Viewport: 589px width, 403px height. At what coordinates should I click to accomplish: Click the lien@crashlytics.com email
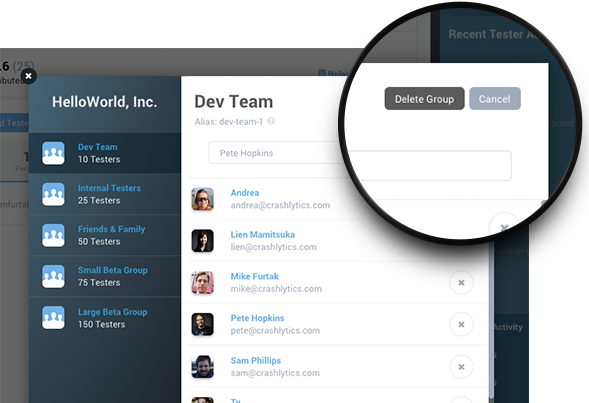click(273, 247)
